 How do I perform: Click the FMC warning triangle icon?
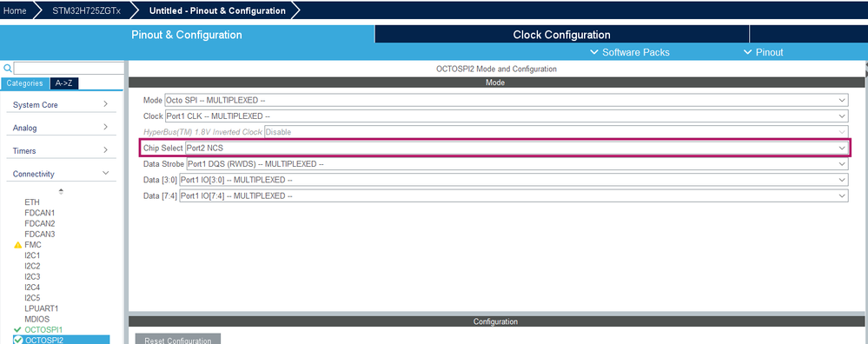pos(17,245)
